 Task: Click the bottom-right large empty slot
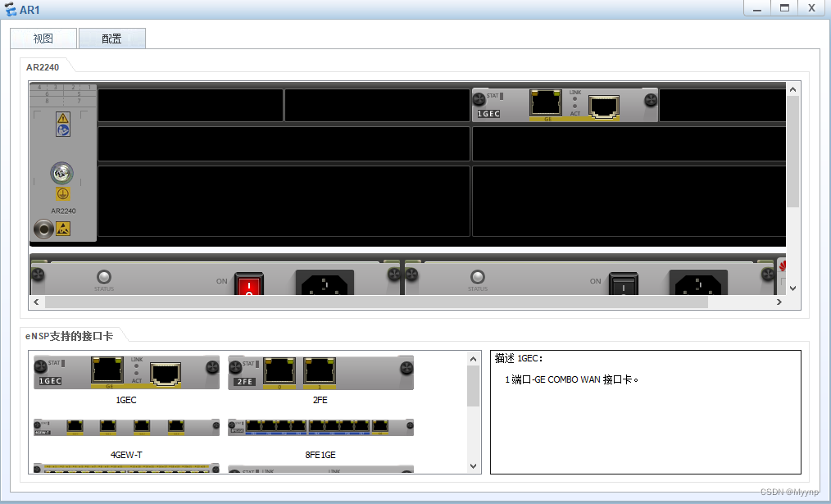click(629, 201)
